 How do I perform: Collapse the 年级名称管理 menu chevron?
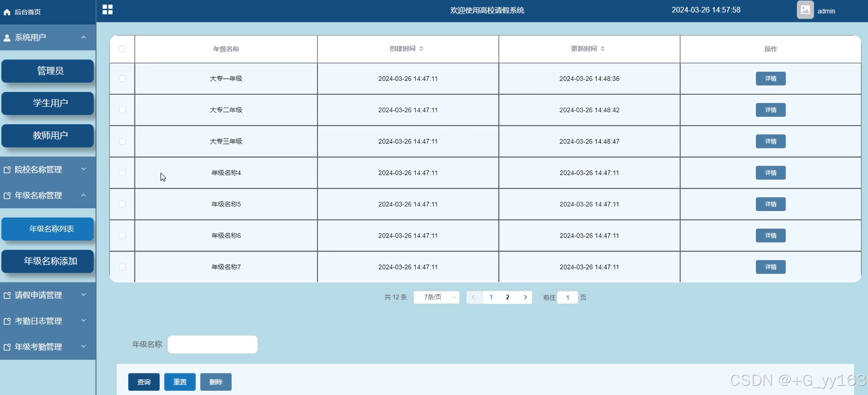[x=84, y=195]
